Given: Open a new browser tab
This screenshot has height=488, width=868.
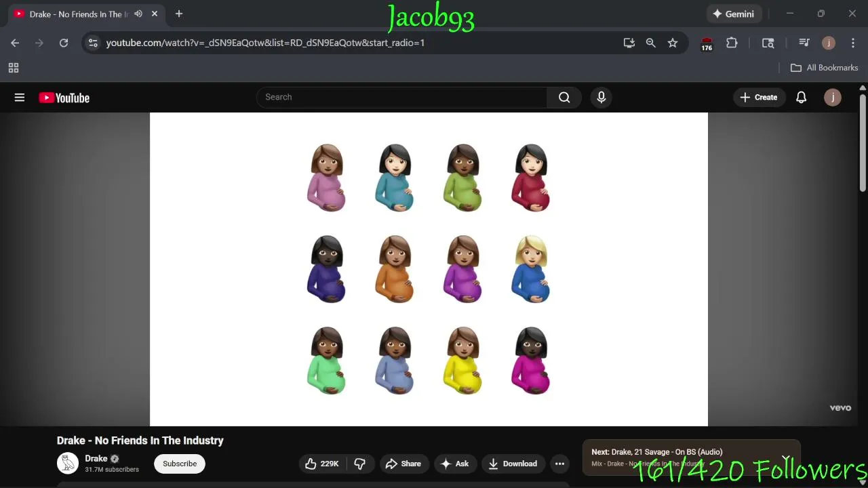Looking at the screenshot, I should [x=178, y=14].
